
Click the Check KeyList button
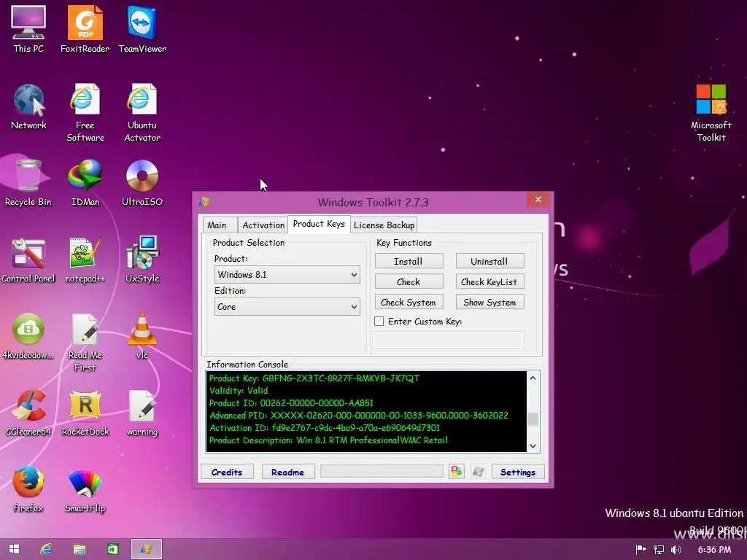[x=489, y=281]
